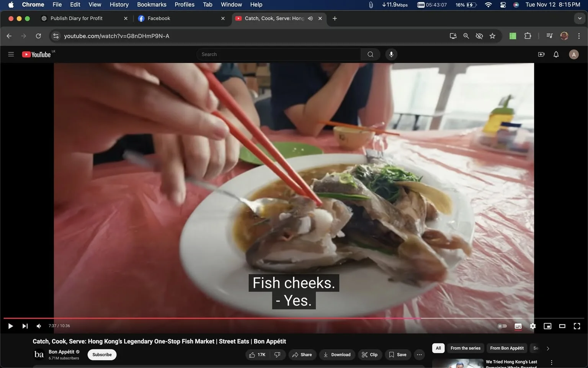
Task: Go to YouTube home via logo
Action: point(36,54)
